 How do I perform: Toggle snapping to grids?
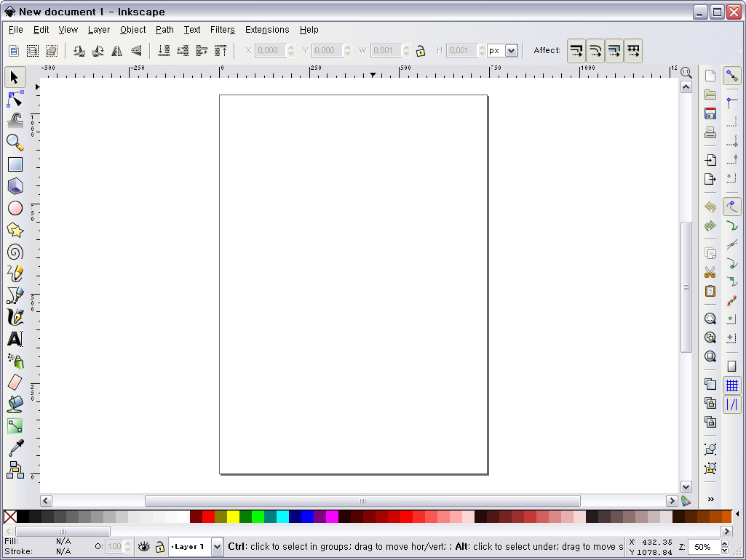pyautogui.click(x=731, y=385)
